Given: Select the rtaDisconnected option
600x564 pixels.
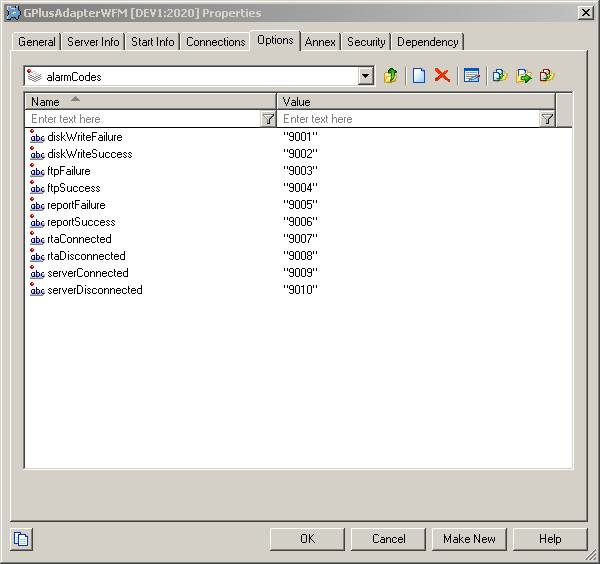Looking at the screenshot, I should (x=86, y=256).
